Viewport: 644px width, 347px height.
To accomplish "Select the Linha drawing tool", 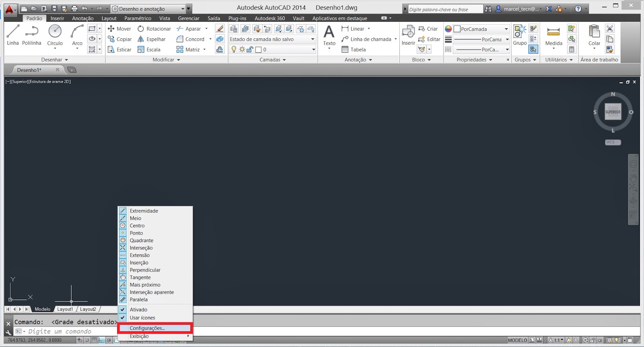I will click(x=13, y=35).
